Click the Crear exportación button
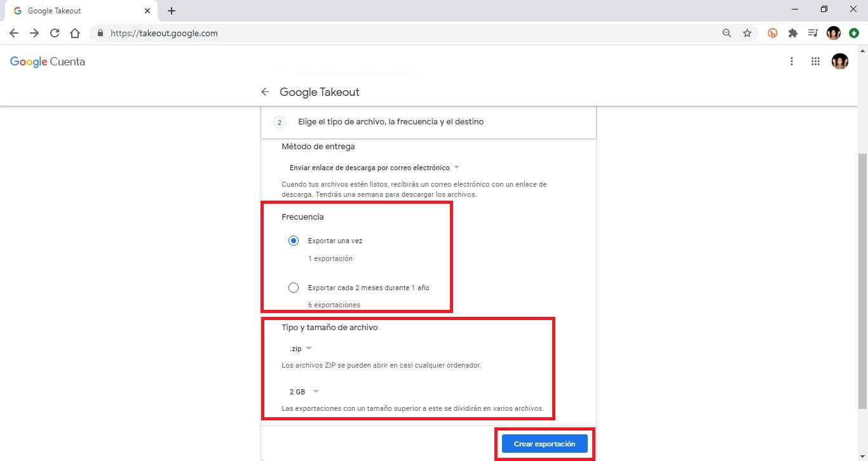 [x=545, y=444]
